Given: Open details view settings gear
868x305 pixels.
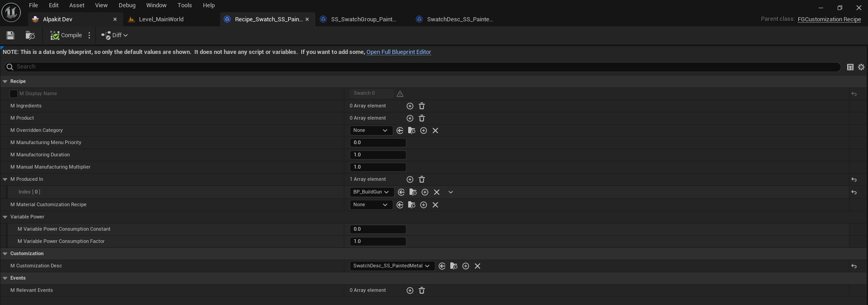Looking at the screenshot, I should [861, 67].
